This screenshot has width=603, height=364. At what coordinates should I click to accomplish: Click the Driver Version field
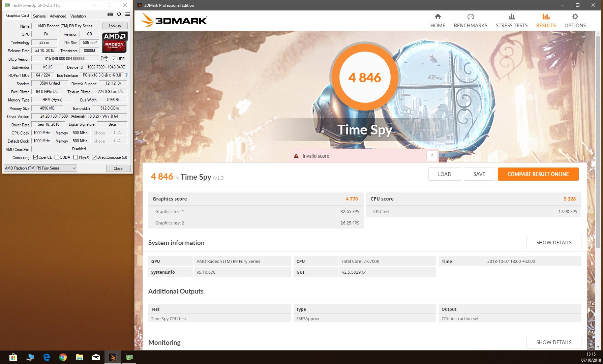coord(79,116)
